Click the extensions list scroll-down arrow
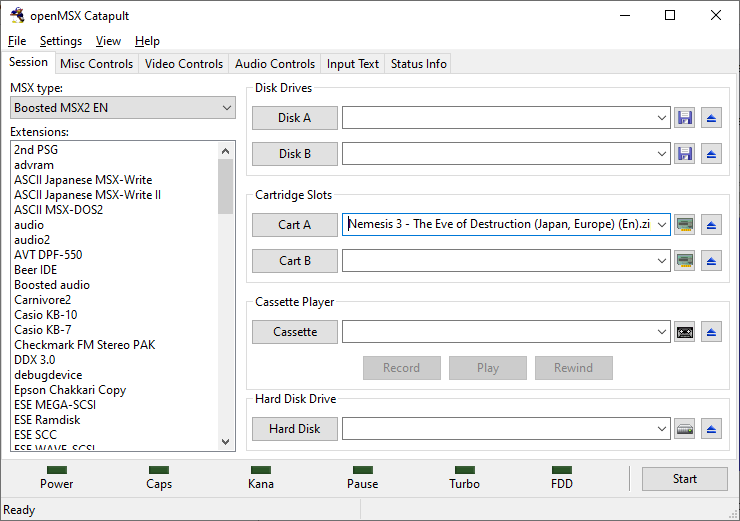740x521 pixels. pos(226,442)
